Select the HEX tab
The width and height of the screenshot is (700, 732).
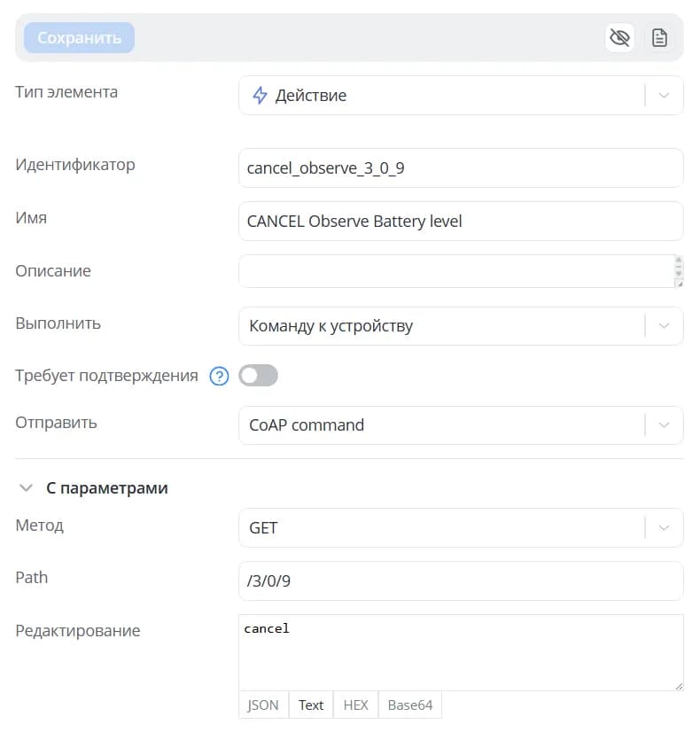point(355,705)
